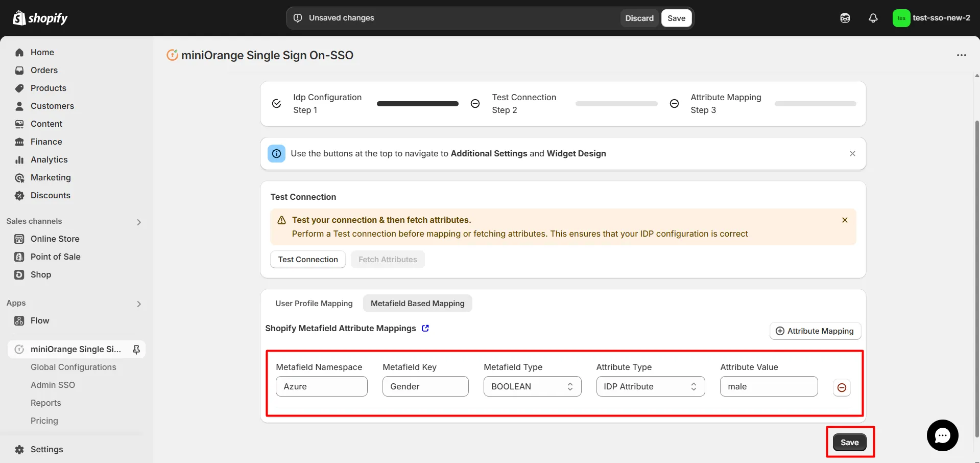Open the Metafield Type BOOLEAN dropdown

[x=532, y=386]
